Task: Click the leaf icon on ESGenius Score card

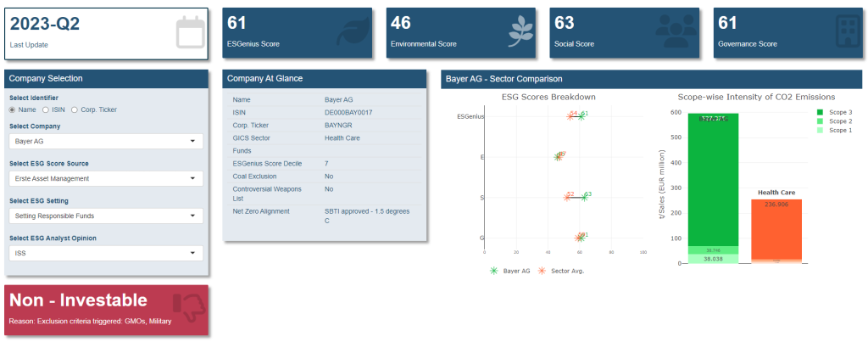Action: tap(352, 31)
